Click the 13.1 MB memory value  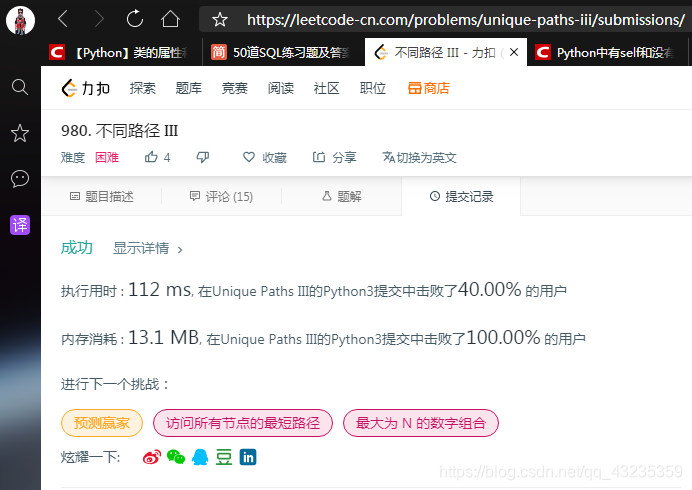(x=164, y=338)
